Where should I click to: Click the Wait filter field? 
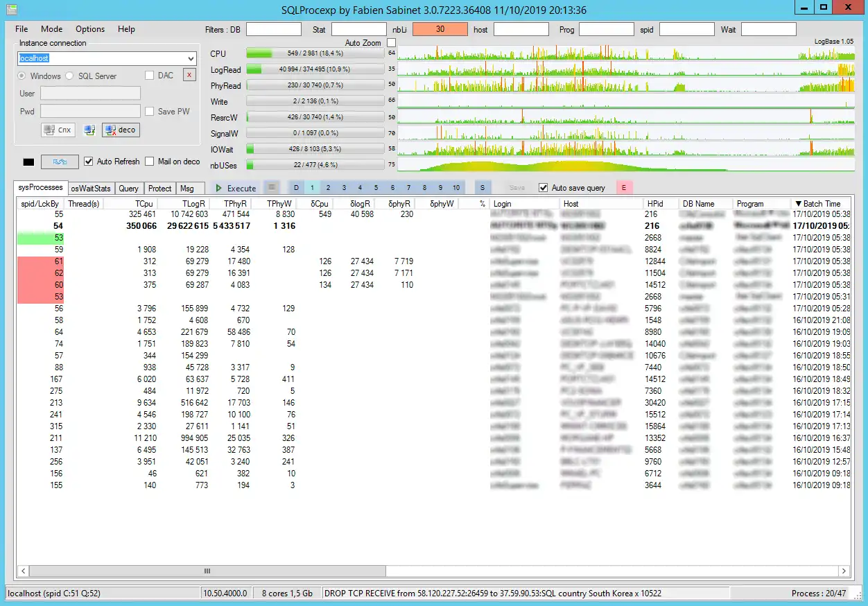point(769,29)
